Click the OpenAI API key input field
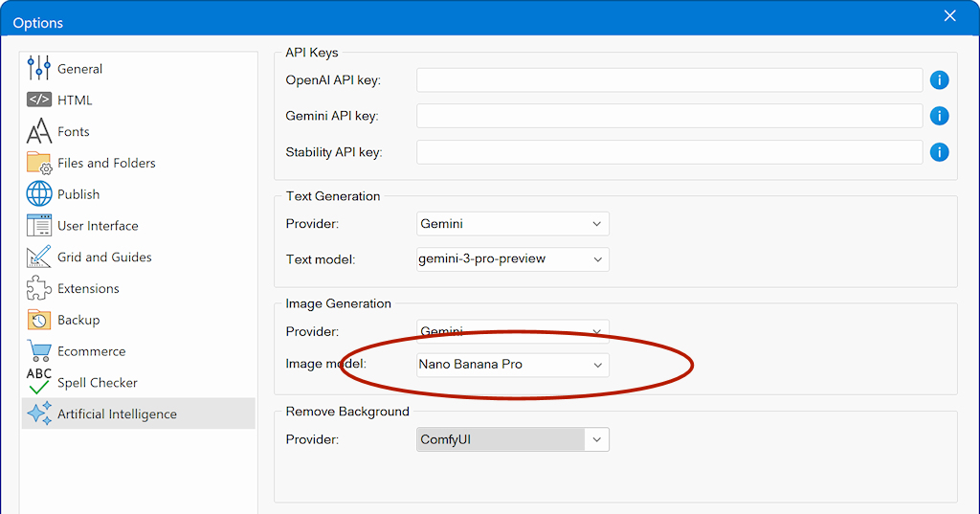This screenshot has height=514, width=980. click(x=669, y=80)
